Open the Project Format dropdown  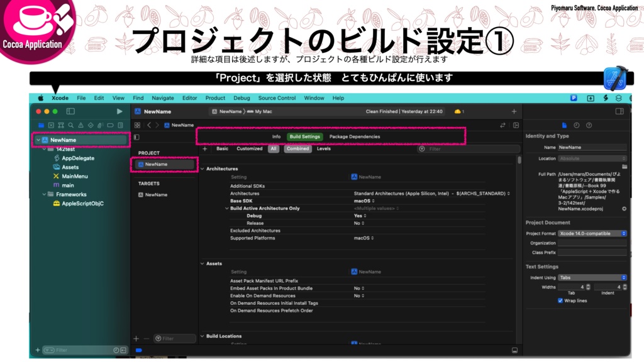tap(592, 233)
